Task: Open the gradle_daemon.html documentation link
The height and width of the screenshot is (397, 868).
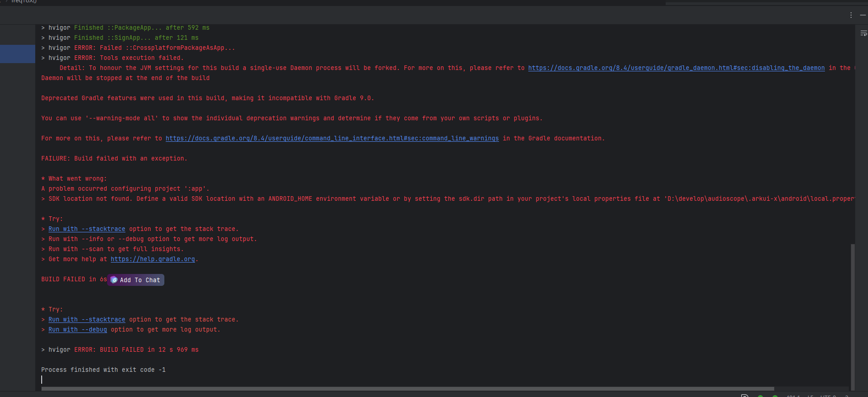Action: tap(676, 68)
